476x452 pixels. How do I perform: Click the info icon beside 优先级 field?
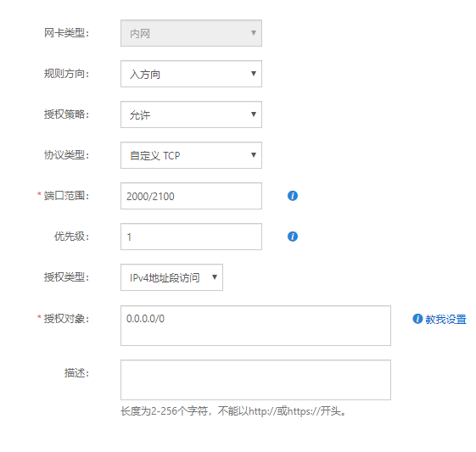(293, 237)
